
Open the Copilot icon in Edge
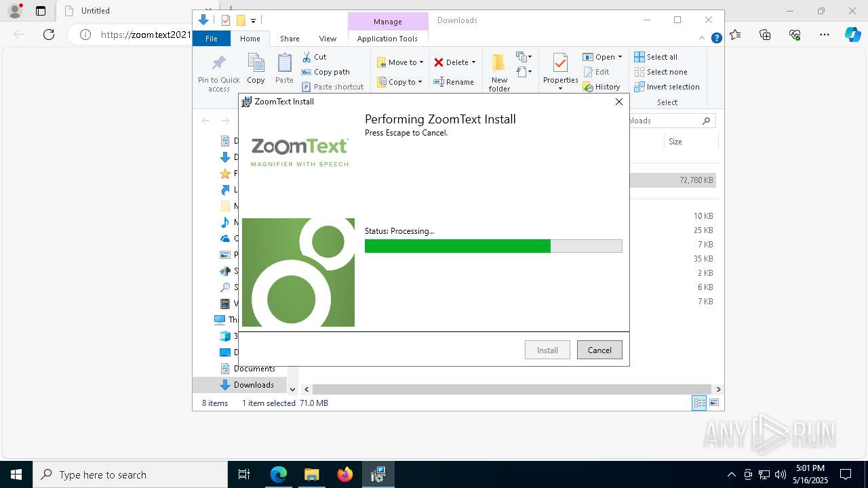point(852,34)
